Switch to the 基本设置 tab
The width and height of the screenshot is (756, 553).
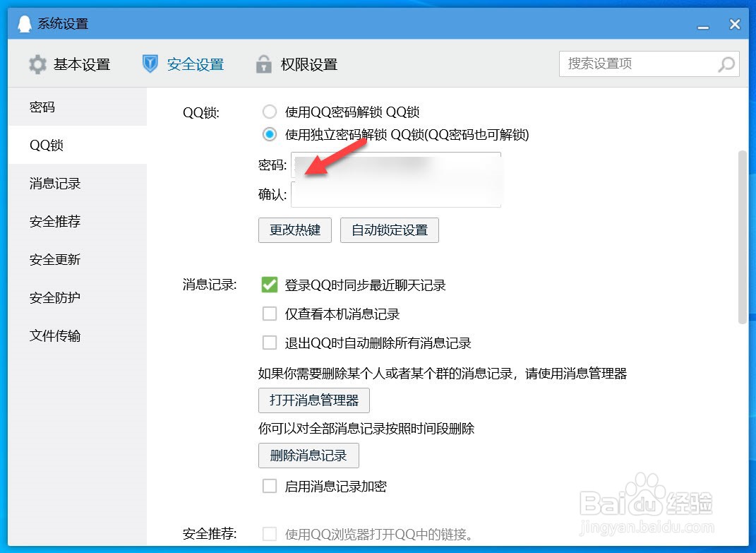tap(81, 64)
